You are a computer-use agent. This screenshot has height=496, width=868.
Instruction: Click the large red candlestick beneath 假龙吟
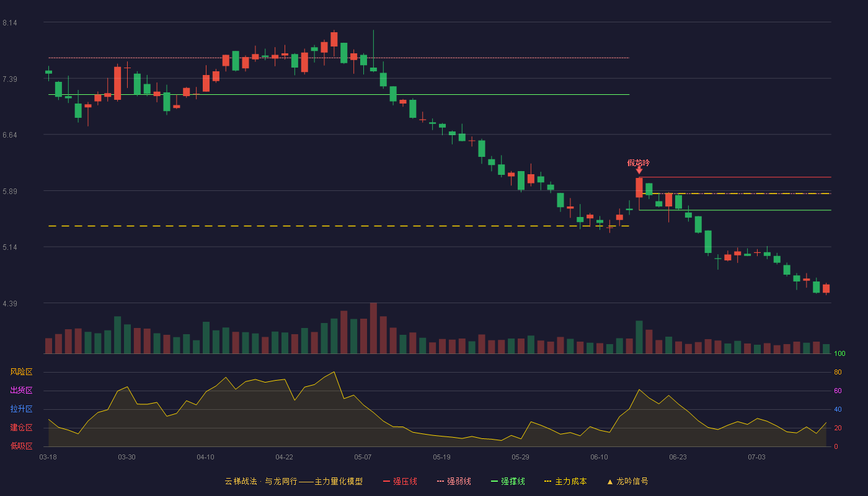(x=639, y=188)
